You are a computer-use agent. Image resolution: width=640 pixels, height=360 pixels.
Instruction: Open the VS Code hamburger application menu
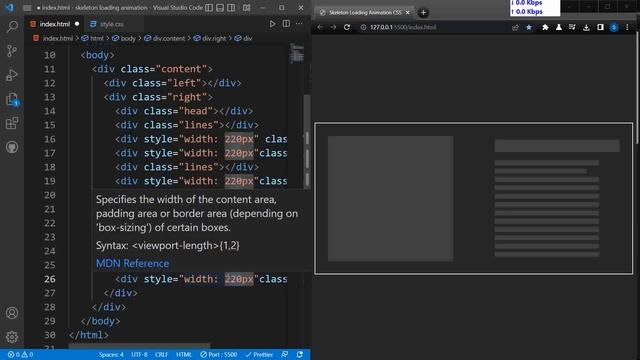pyautogui.click(x=27, y=8)
